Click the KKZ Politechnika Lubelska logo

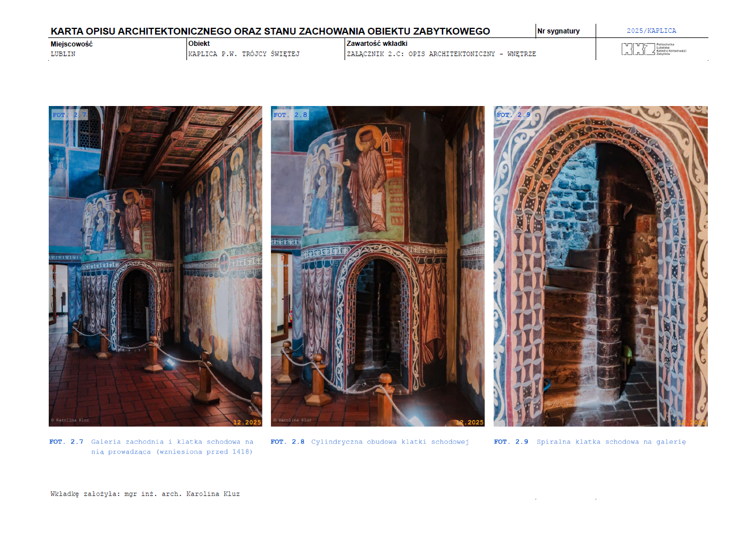pyautogui.click(x=653, y=49)
